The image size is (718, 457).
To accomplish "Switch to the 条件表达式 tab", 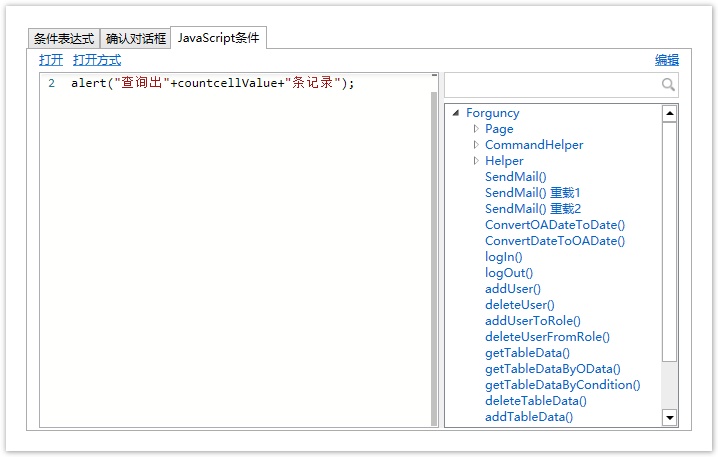I will tap(64, 39).
